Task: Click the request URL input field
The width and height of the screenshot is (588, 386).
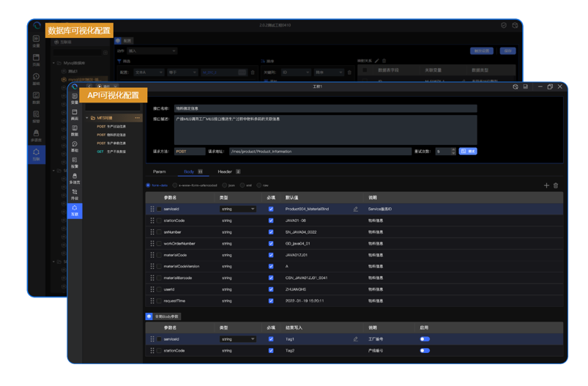Action: [x=319, y=151]
